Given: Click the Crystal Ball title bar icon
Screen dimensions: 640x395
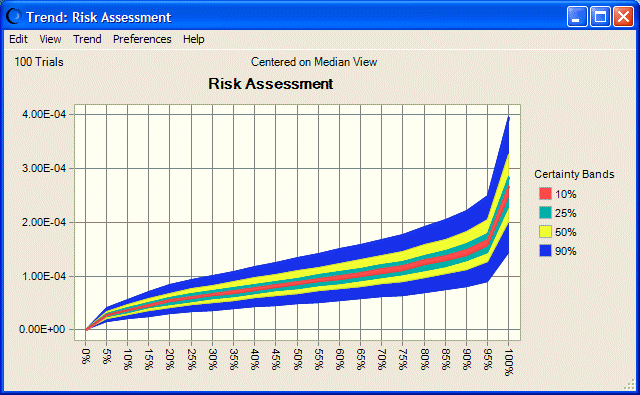Looking at the screenshot, I should click(13, 16).
